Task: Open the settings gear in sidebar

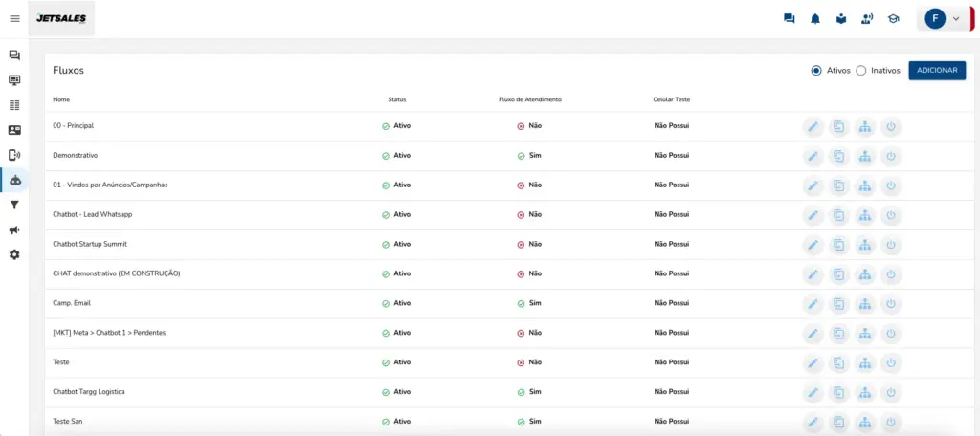Action: 14,254
